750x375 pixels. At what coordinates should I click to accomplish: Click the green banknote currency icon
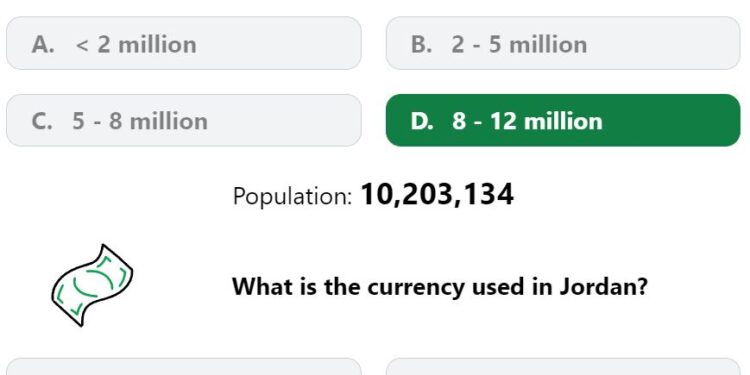[92, 286]
